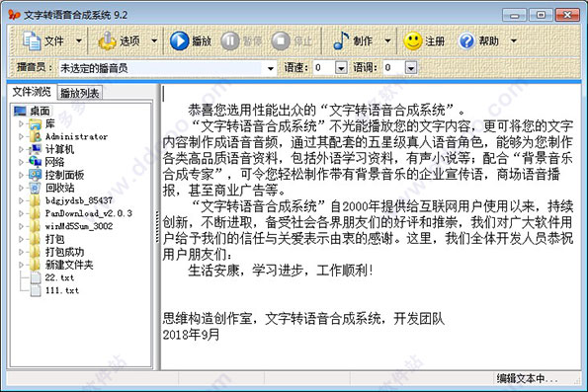This screenshot has width=588, height=392.
Task: Click the 语调 value field showing 0
Action: 394,68
